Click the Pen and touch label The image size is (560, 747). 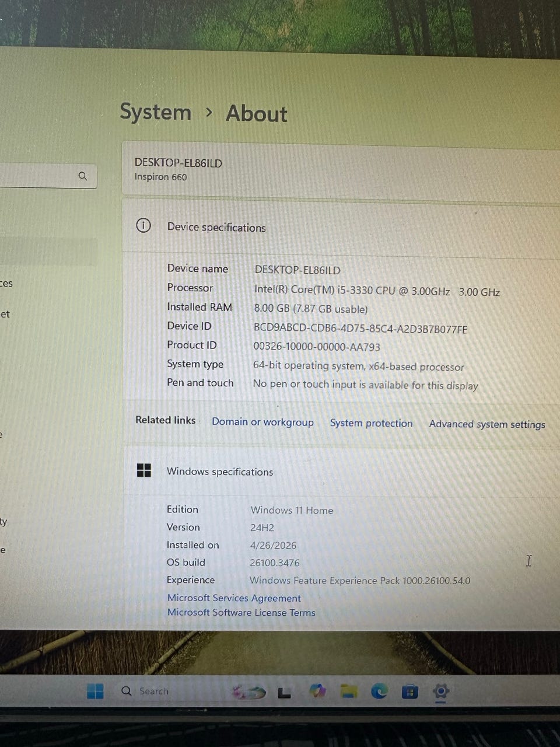coord(200,383)
